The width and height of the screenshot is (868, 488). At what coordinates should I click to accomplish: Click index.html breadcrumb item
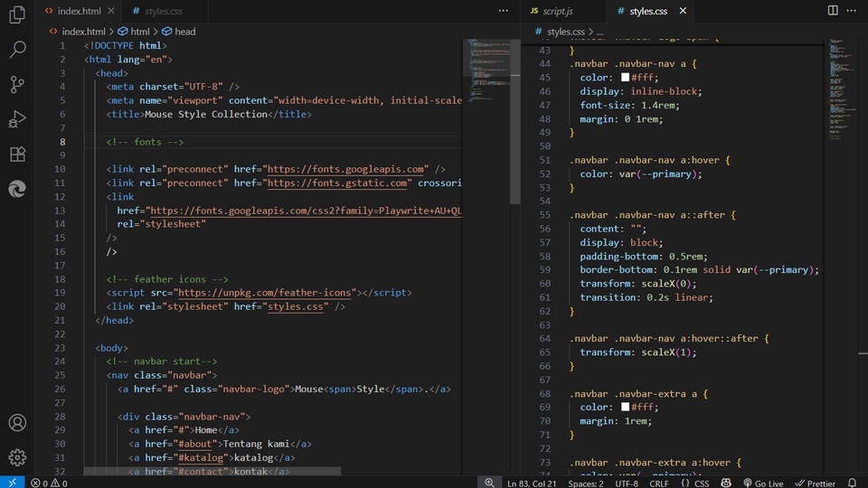click(83, 32)
